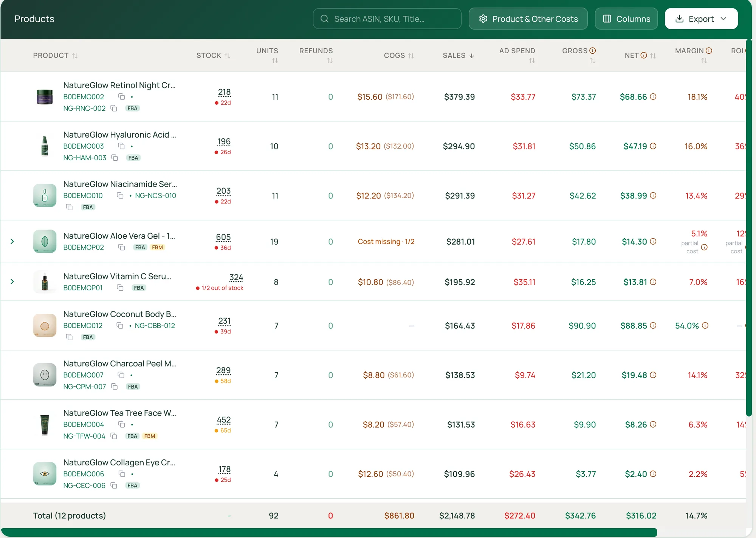This screenshot has height=538, width=756.
Task: Click the vertical table scrollbar
Action: 749,227
